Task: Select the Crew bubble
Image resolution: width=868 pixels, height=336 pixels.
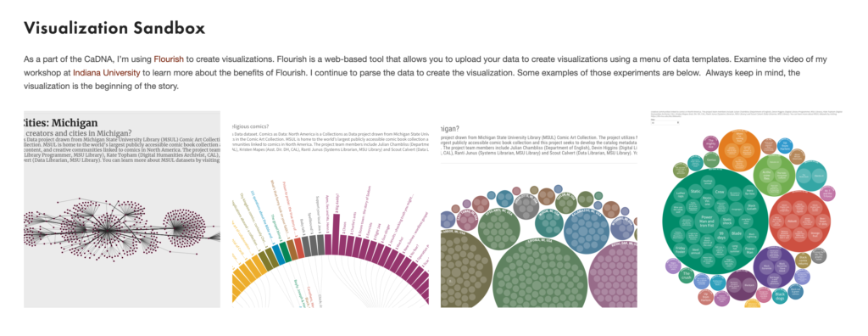Action: pyautogui.click(x=719, y=191)
